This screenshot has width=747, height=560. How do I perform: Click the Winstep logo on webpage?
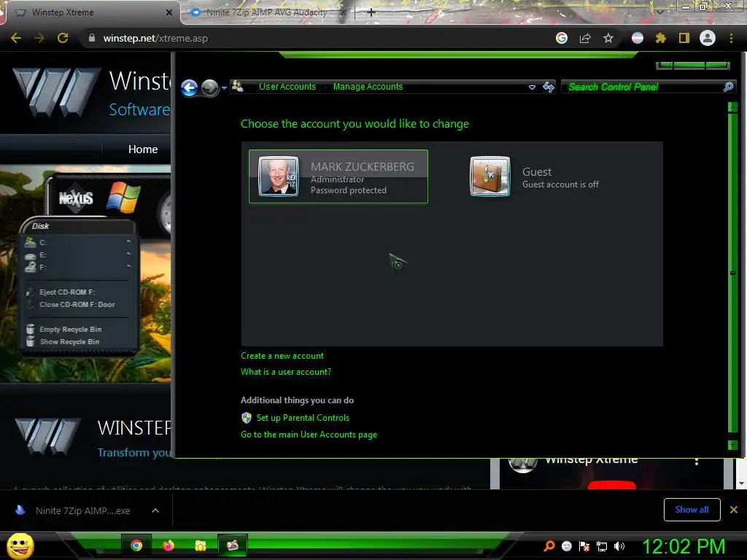55,93
